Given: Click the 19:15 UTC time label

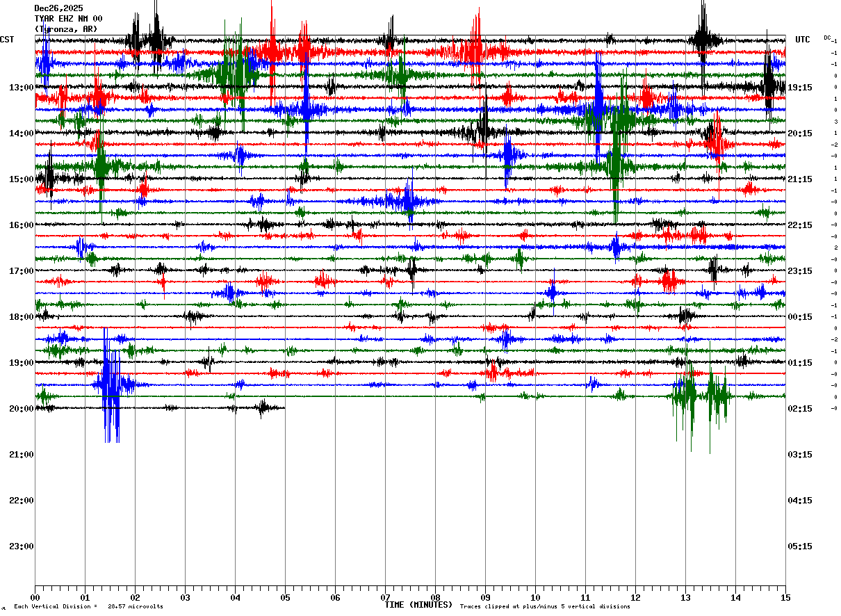Looking at the screenshot, I should click(x=800, y=88).
